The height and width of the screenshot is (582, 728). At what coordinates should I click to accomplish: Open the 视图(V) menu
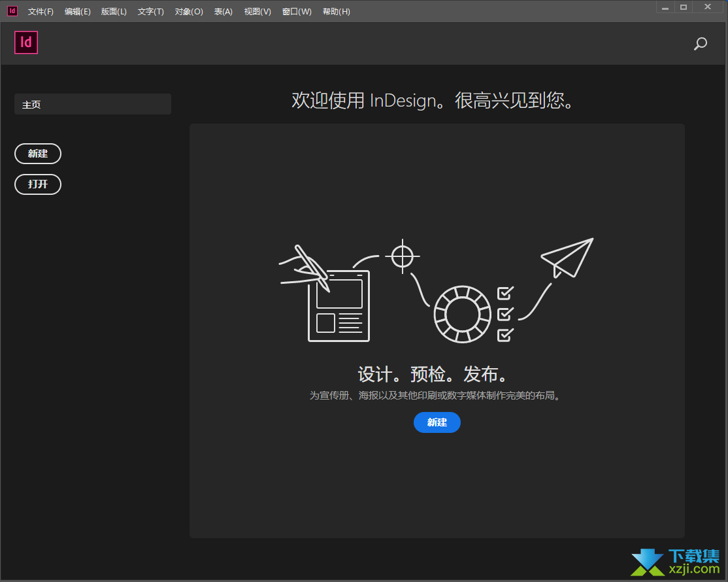tap(257, 12)
